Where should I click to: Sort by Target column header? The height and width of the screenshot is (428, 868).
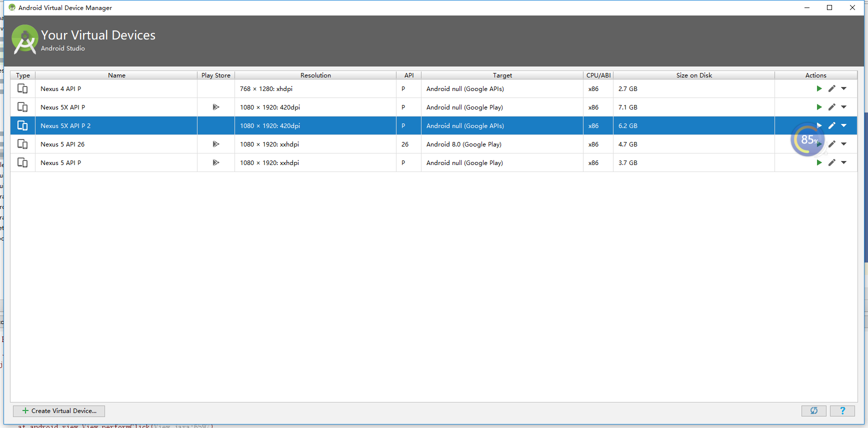tap(502, 75)
